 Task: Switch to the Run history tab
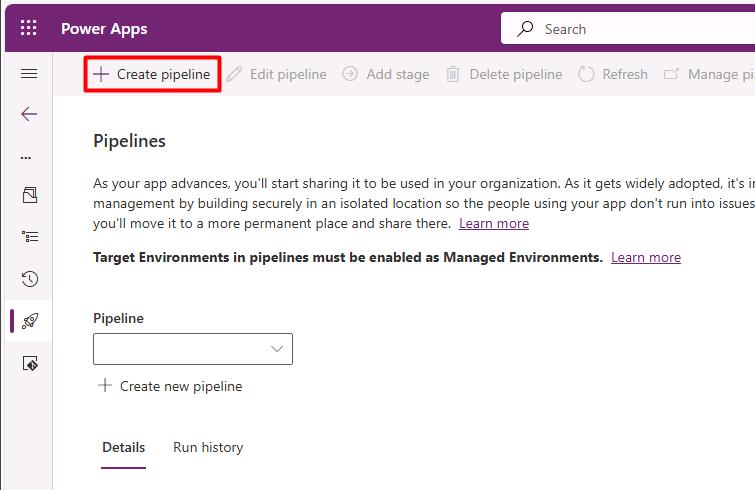click(x=208, y=447)
